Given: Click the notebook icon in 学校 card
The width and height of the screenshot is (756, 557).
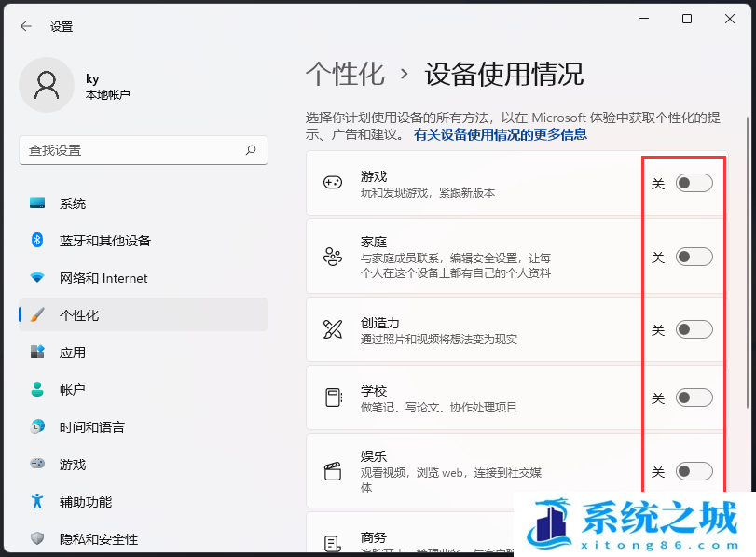Looking at the screenshot, I should 333,397.
